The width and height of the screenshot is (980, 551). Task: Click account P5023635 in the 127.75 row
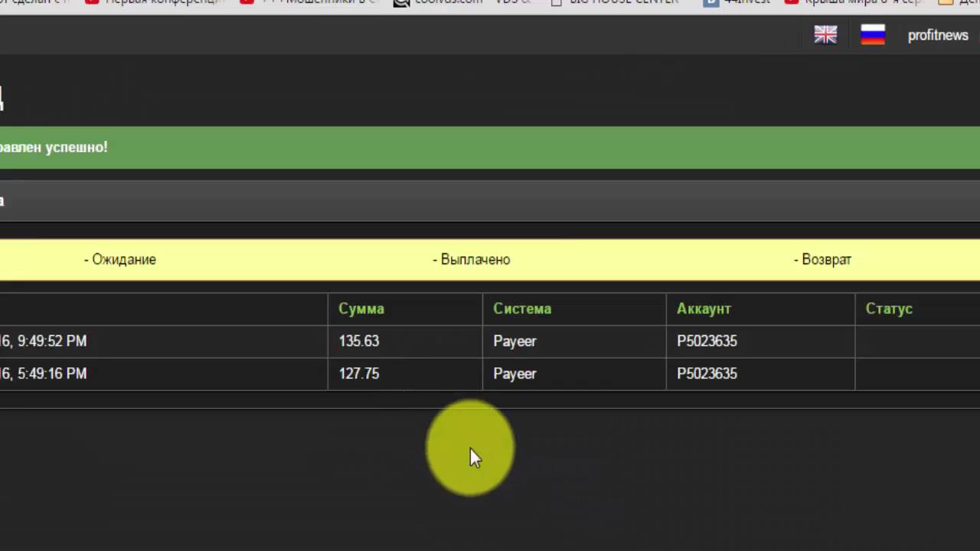[x=707, y=373]
